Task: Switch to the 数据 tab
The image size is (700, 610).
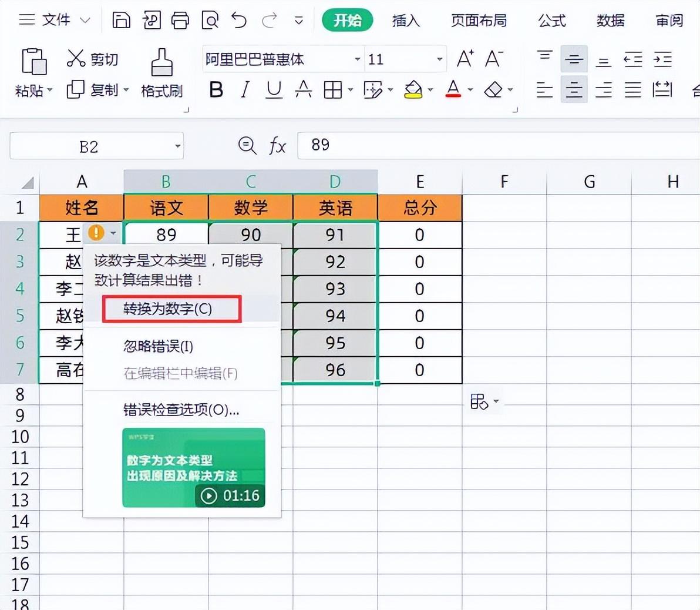Action: point(610,21)
